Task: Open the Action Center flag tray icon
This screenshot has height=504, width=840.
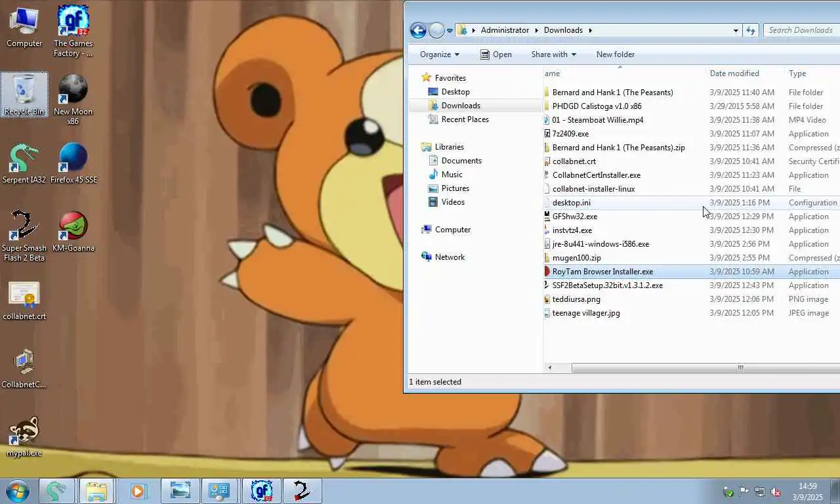Action: pyautogui.click(x=744, y=492)
